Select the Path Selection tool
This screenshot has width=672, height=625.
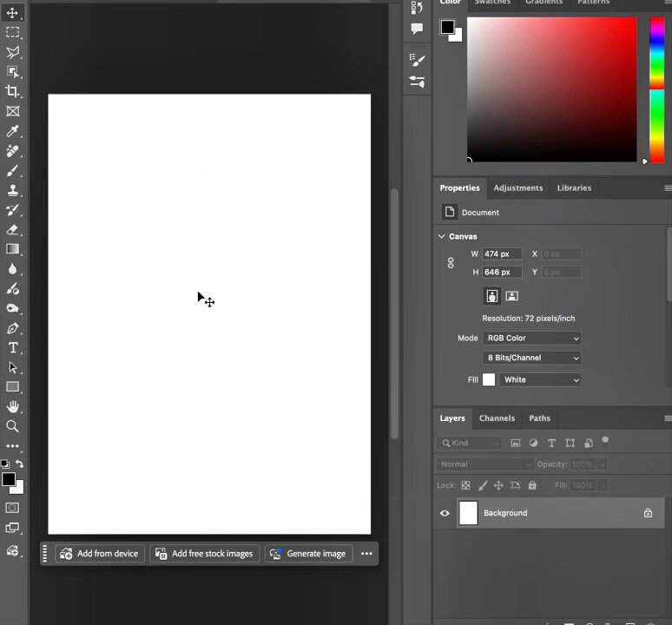coord(12,367)
